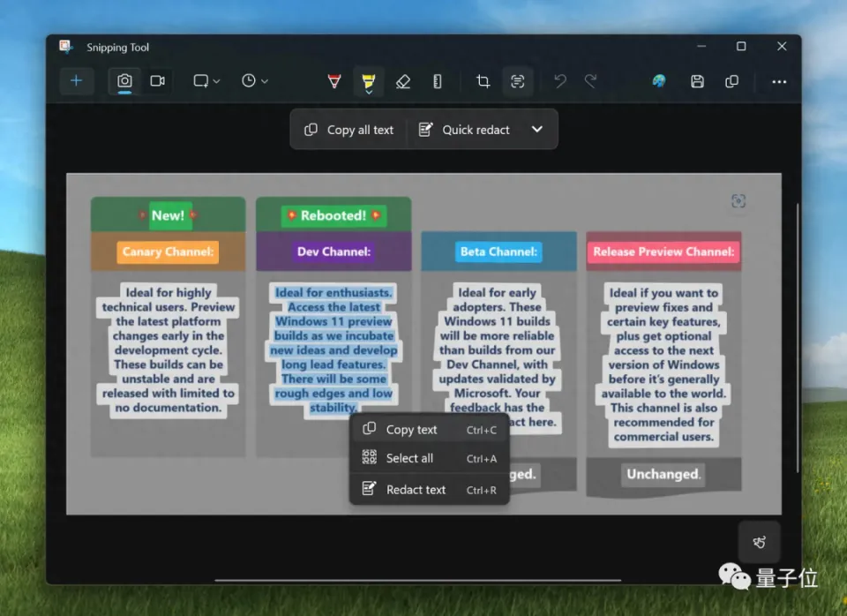Select the red Ballpoint pen tool
The height and width of the screenshot is (616, 847).
click(334, 81)
